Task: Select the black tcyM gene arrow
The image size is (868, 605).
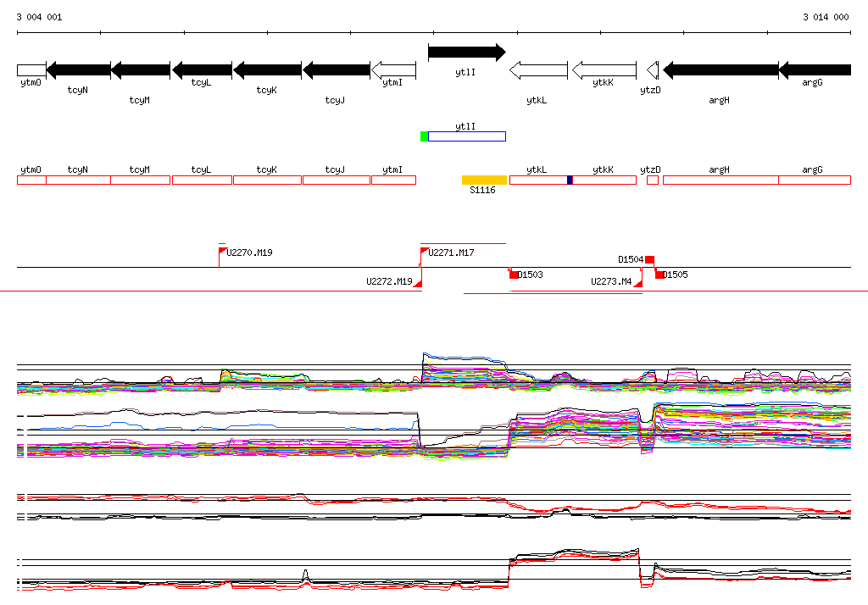Action: click(x=141, y=69)
